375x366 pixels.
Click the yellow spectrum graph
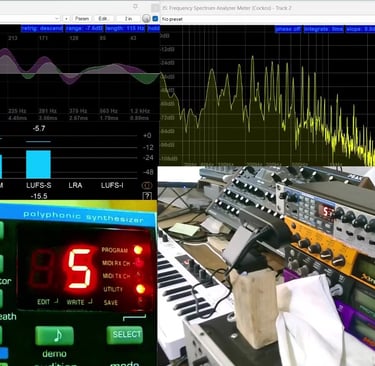pos(268,95)
